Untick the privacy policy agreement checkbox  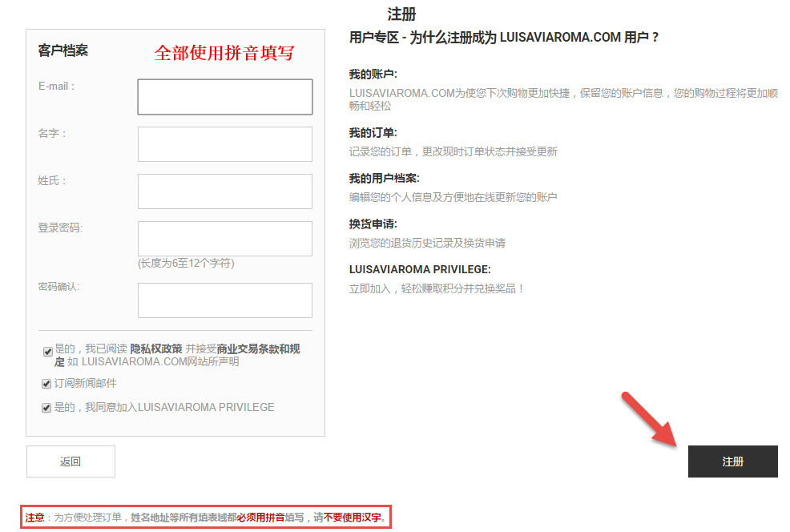click(48, 351)
